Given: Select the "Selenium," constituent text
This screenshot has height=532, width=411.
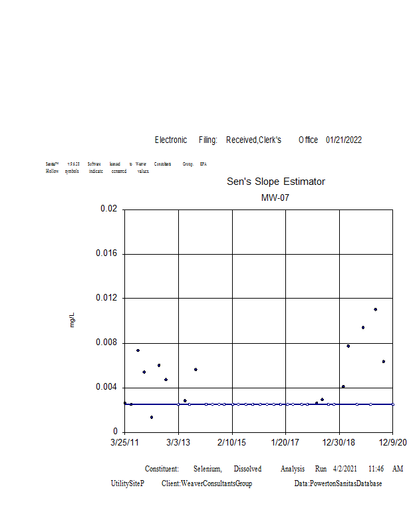Looking at the screenshot, I should [x=207, y=469].
